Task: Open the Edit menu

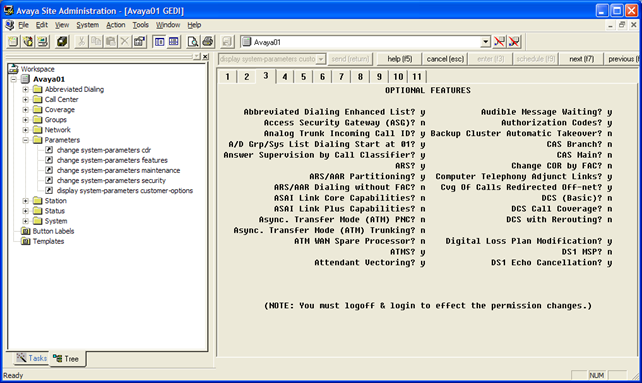Action: pyautogui.click(x=41, y=25)
